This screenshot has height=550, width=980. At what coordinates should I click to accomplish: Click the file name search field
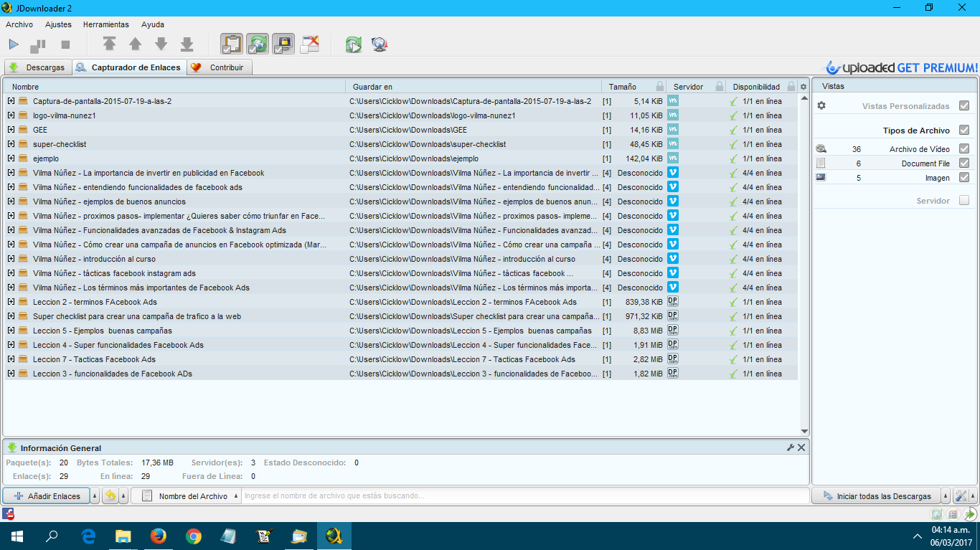524,496
